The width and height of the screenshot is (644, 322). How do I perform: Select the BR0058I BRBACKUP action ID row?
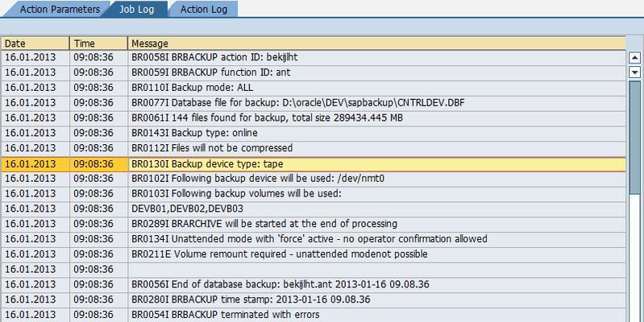(x=314, y=57)
